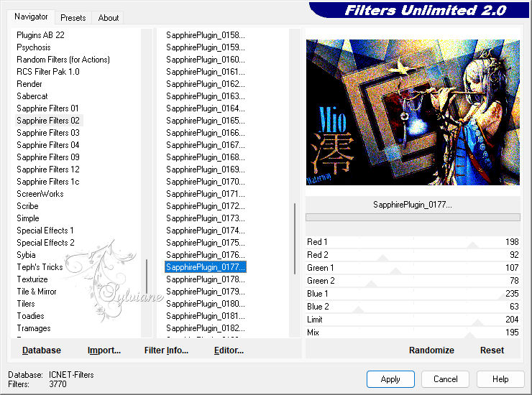The image size is (532, 395).
Task: Open Filter Info...
Action: 166,350
